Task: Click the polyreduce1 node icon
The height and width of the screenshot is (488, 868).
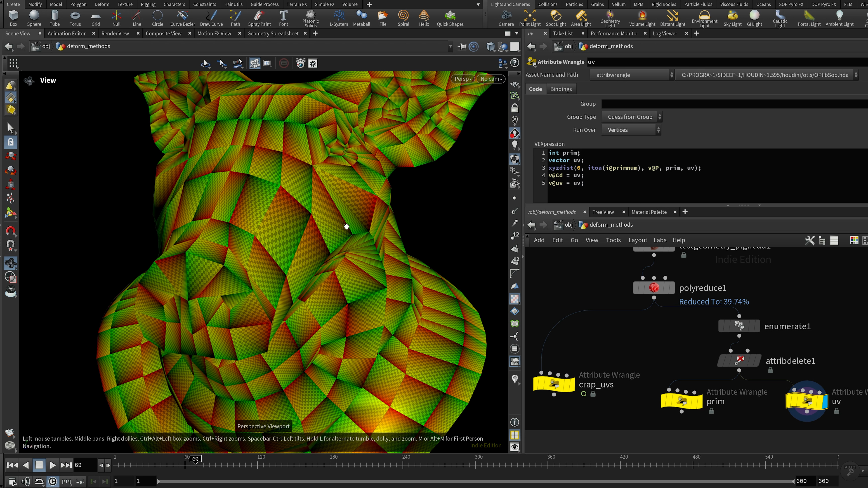Action: tap(654, 288)
